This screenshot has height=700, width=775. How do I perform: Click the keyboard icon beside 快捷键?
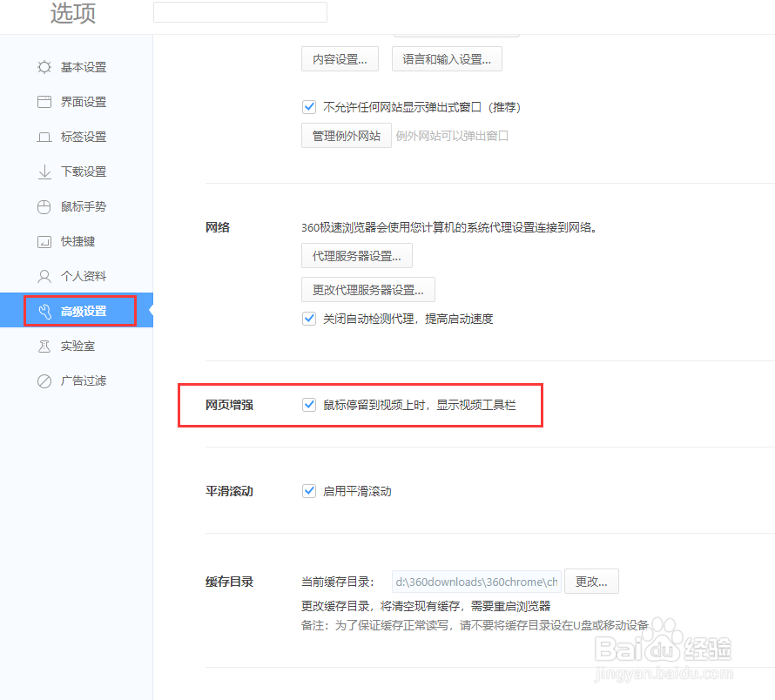pos(44,242)
